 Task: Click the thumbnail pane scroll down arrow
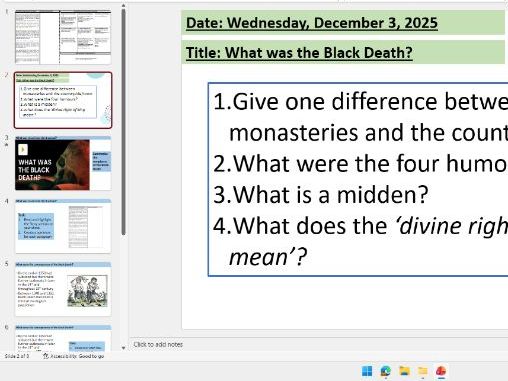click(x=123, y=348)
